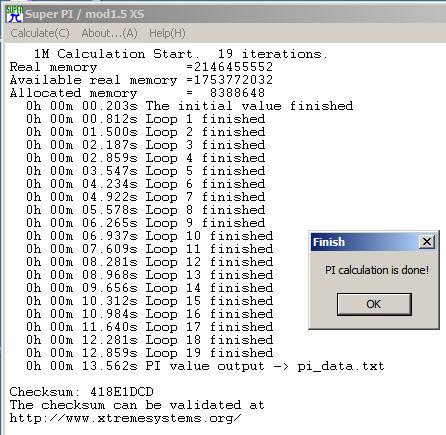Click the 'Loop 13 finished' line
This screenshot has width=446, height=435.
click(150, 275)
